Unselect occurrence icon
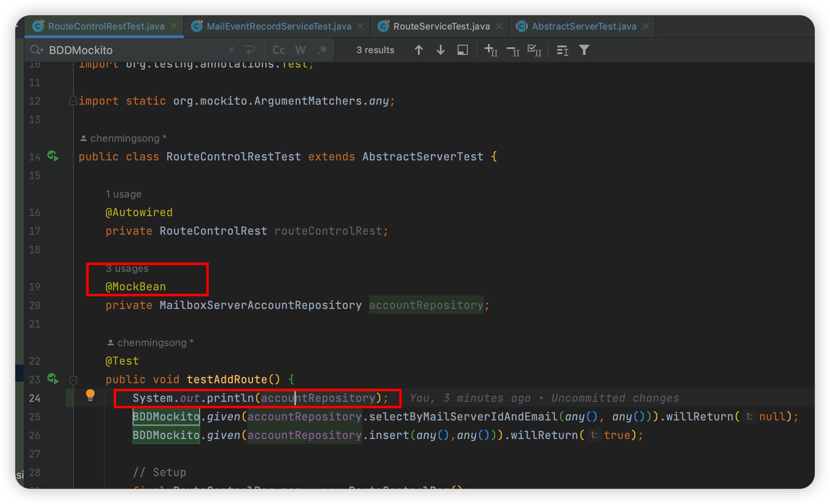The height and width of the screenshot is (504, 830). [513, 51]
